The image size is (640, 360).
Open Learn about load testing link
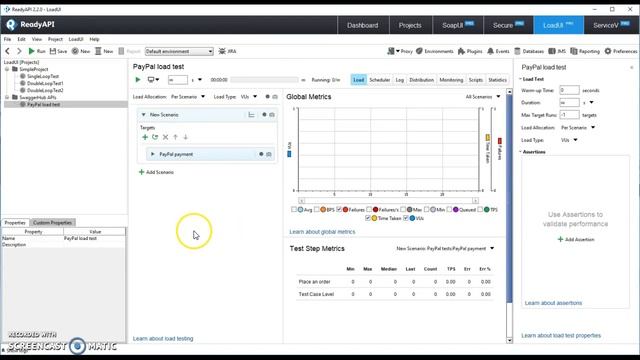(163, 339)
